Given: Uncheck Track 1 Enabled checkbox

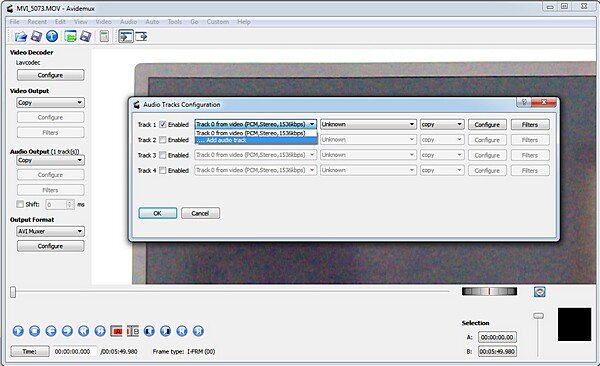Looking at the screenshot, I should 163,124.
